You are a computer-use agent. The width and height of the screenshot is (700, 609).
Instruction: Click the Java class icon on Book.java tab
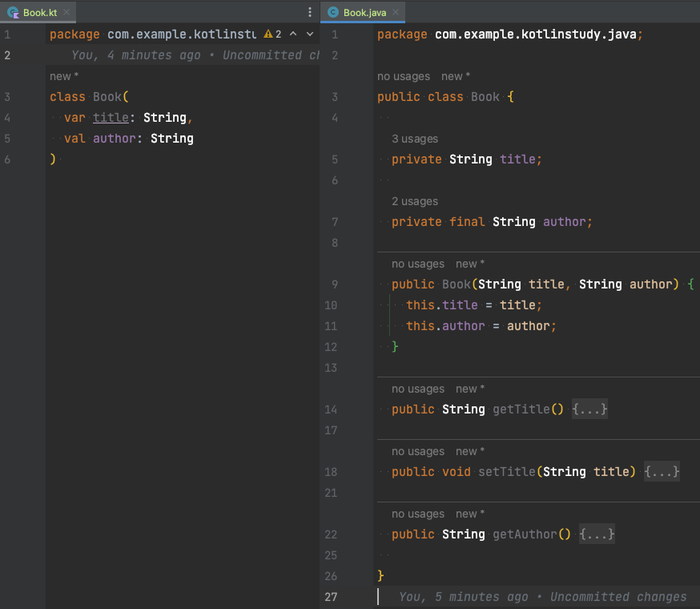pos(333,13)
